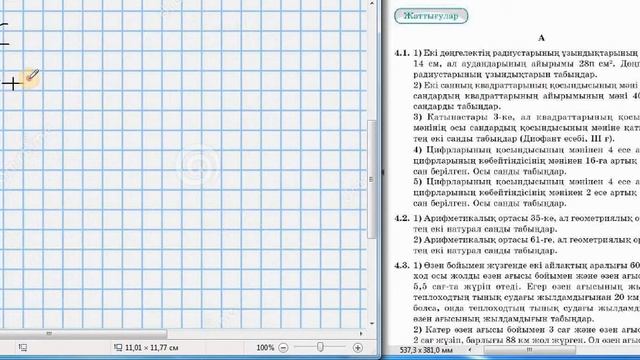Click the section letter A in the document
The width and height of the screenshot is (640, 360).
(x=542, y=38)
